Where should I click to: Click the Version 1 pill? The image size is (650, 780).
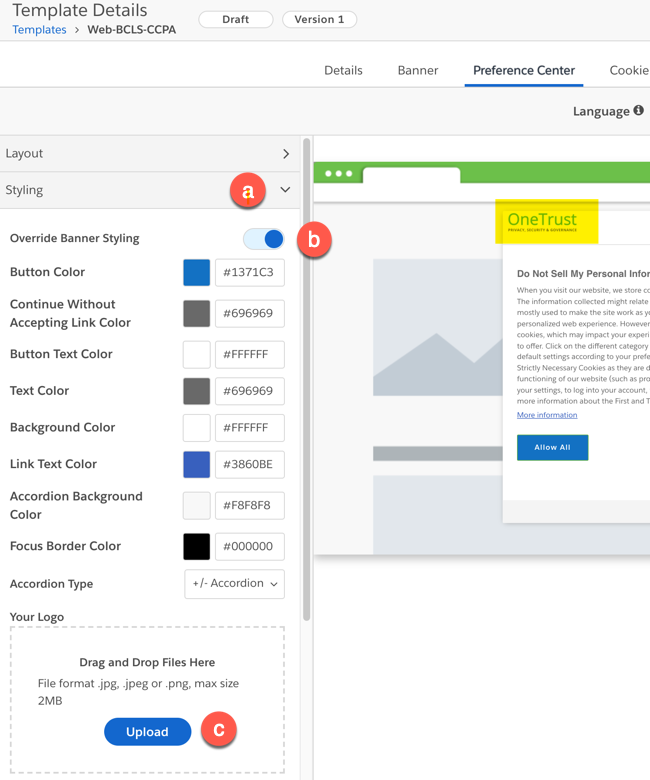point(319,19)
